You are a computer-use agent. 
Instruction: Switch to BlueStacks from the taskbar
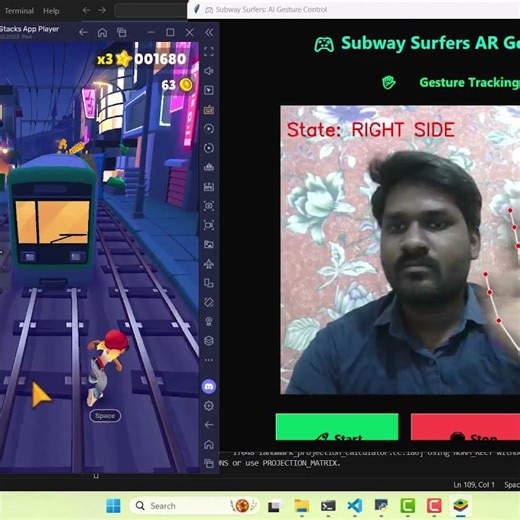461,506
